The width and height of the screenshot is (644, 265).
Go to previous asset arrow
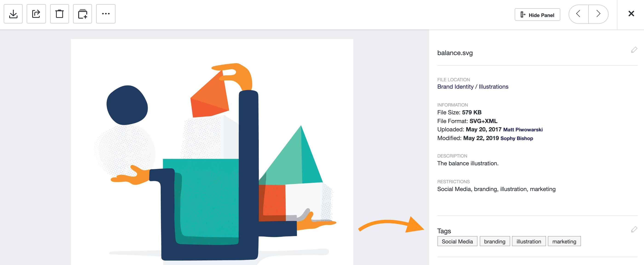pyautogui.click(x=578, y=14)
